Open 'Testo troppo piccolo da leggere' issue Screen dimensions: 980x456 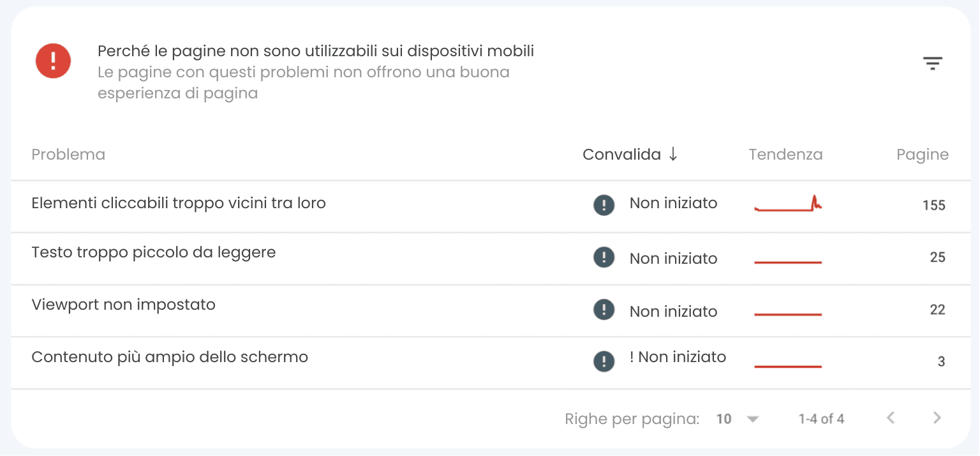tap(154, 253)
